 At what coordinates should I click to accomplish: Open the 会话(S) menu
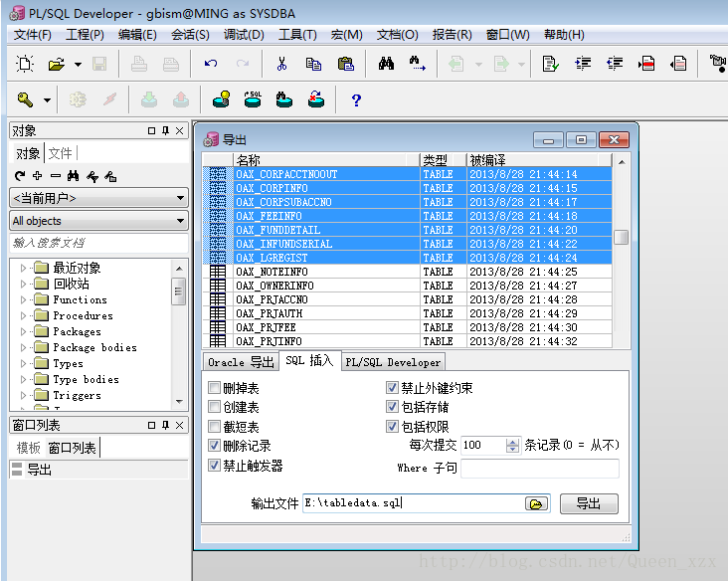pos(190,35)
